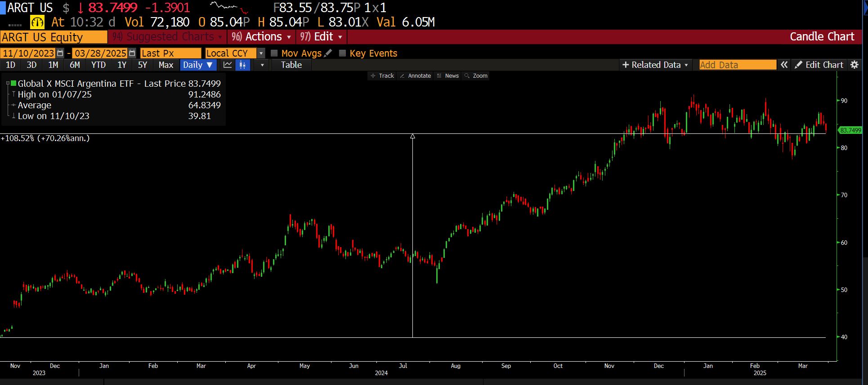The image size is (868, 385).
Task: Expand the Related Data dropdown
Action: (x=655, y=65)
